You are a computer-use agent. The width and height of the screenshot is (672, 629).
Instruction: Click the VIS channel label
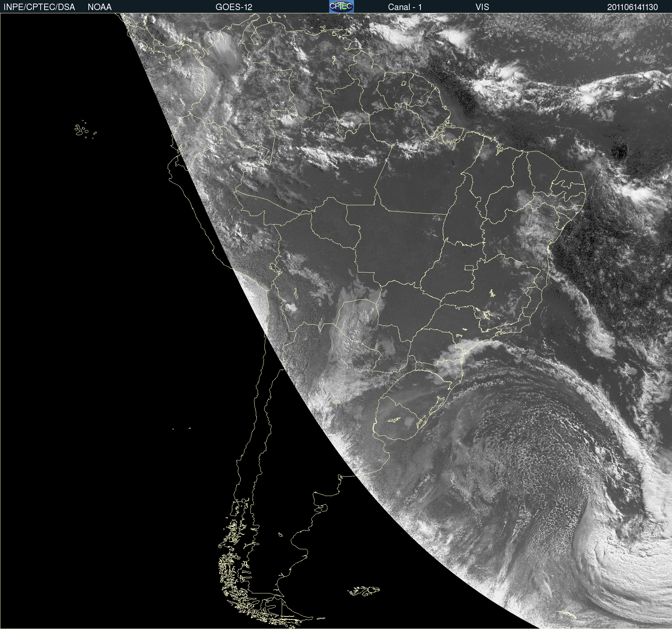[482, 7]
